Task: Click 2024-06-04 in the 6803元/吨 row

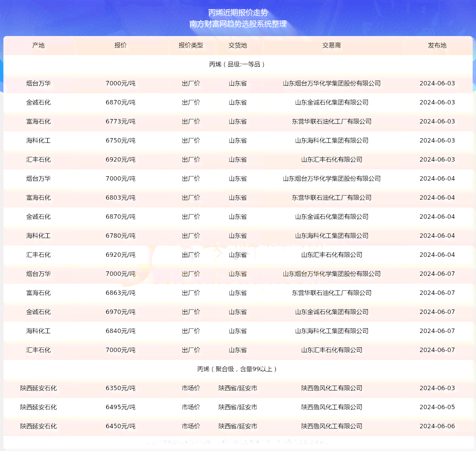Action: click(437, 198)
